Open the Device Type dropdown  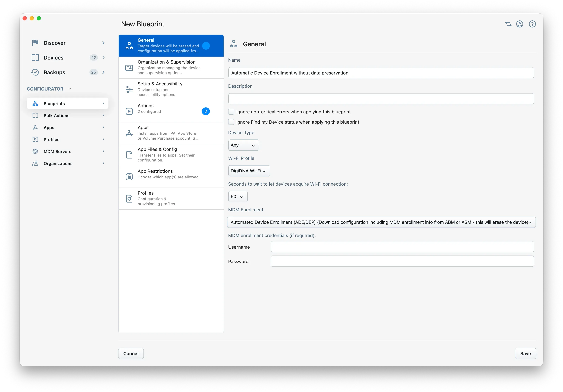pyautogui.click(x=243, y=145)
